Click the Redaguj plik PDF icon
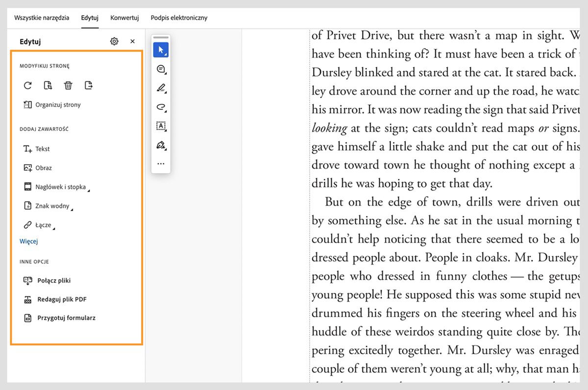This screenshot has width=588, height=390. coord(28,299)
